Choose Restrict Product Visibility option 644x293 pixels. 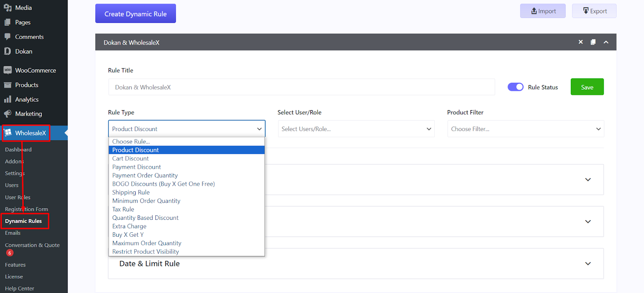[187, 251]
